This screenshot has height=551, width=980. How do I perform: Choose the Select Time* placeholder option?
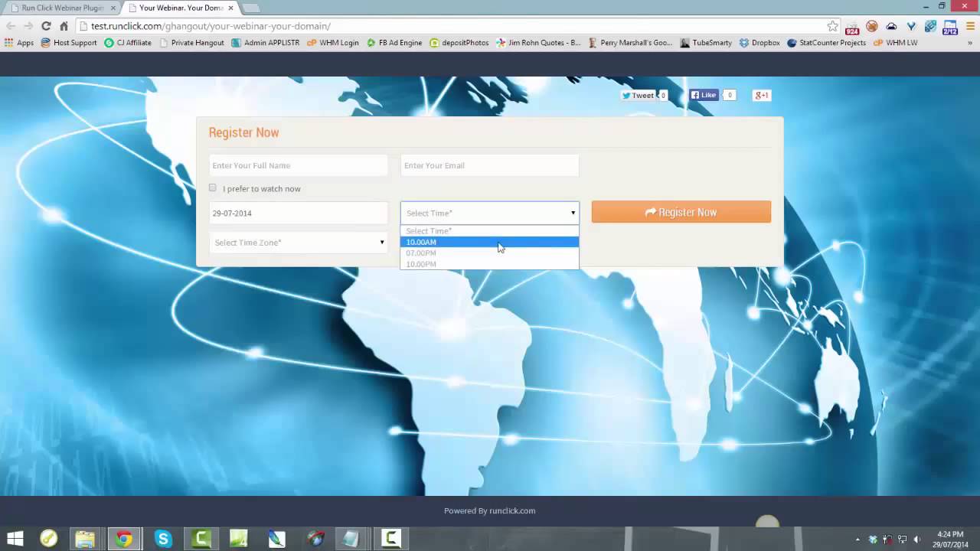click(490, 230)
